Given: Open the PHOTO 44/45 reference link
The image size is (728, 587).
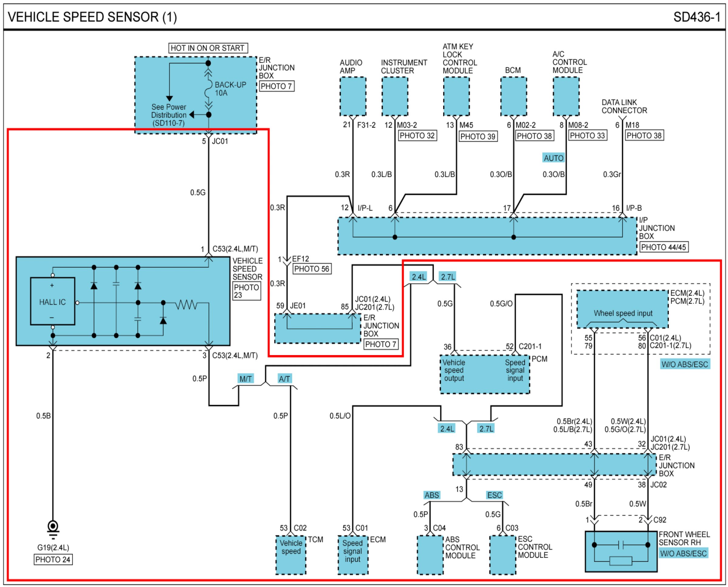Looking at the screenshot, I should (x=663, y=247).
